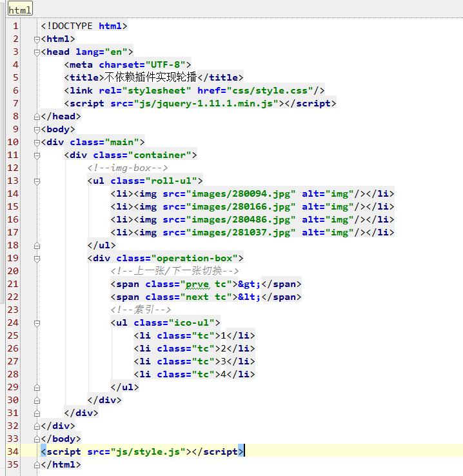Collapse the body tag fold on line 9
Image resolution: width=463 pixels, height=476 pixels.
click(37, 130)
